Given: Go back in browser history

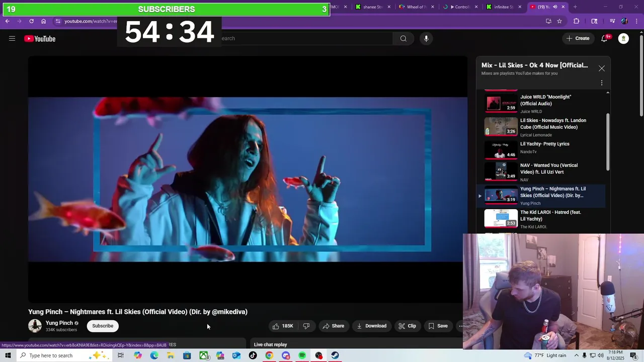Looking at the screenshot, I should click(7, 21).
